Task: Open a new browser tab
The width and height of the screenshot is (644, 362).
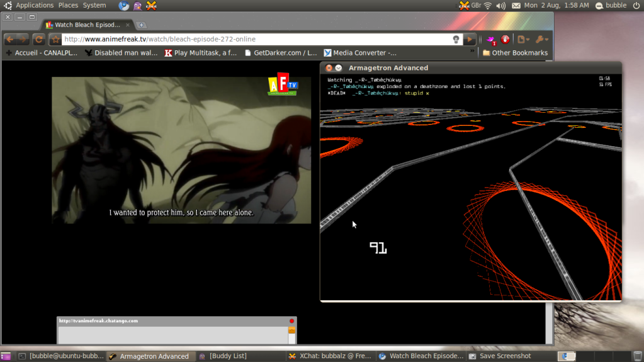Action: 142,25
